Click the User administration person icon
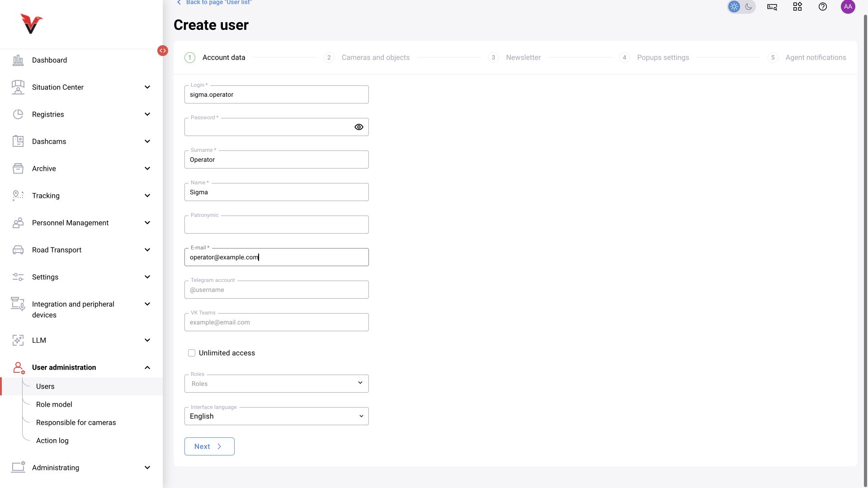This screenshot has width=868, height=488. 19,368
